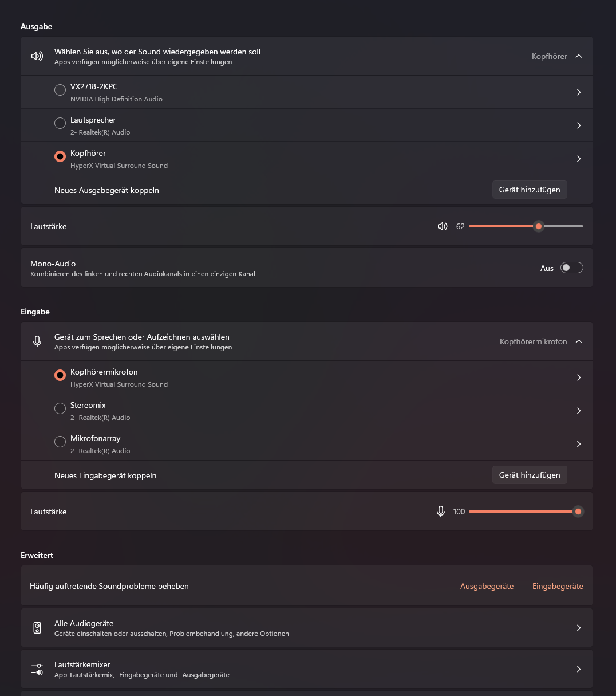Open the Lautstärkemixer page
This screenshot has height=696, width=616.
tap(306, 669)
